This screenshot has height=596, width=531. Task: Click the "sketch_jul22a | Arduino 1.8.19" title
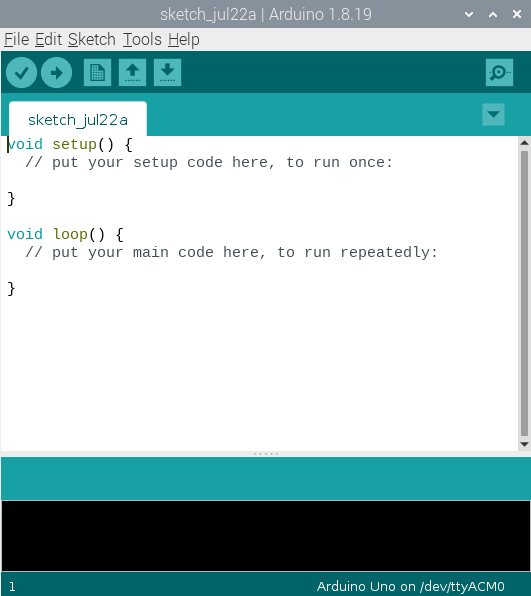pyautogui.click(x=266, y=14)
